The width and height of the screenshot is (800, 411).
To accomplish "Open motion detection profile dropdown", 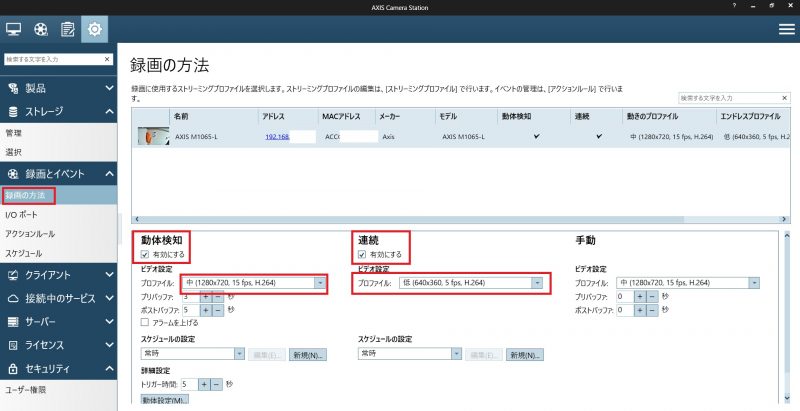I will pyautogui.click(x=319, y=282).
